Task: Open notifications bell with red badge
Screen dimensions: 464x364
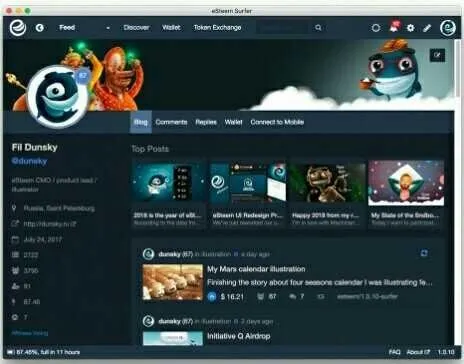Action: 394,27
